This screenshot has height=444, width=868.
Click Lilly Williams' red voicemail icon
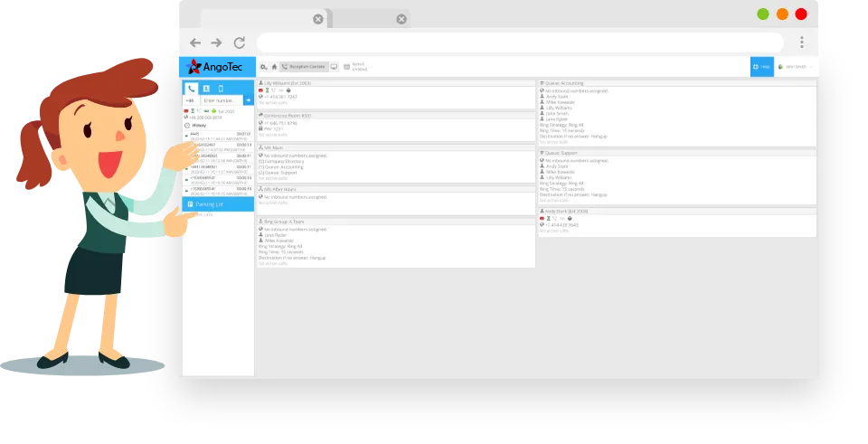(x=260, y=90)
